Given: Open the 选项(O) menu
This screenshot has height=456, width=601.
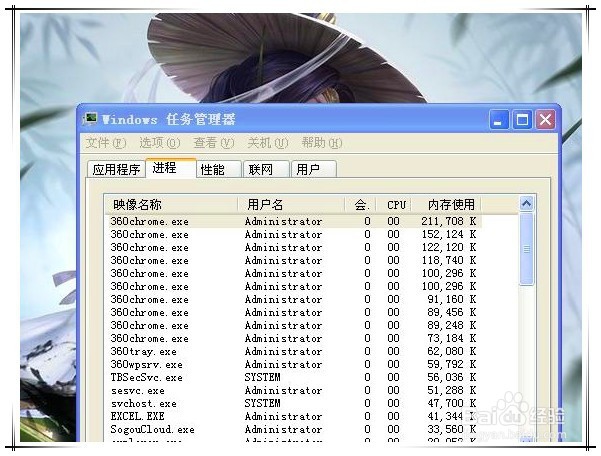Looking at the screenshot, I should pyautogui.click(x=159, y=143).
